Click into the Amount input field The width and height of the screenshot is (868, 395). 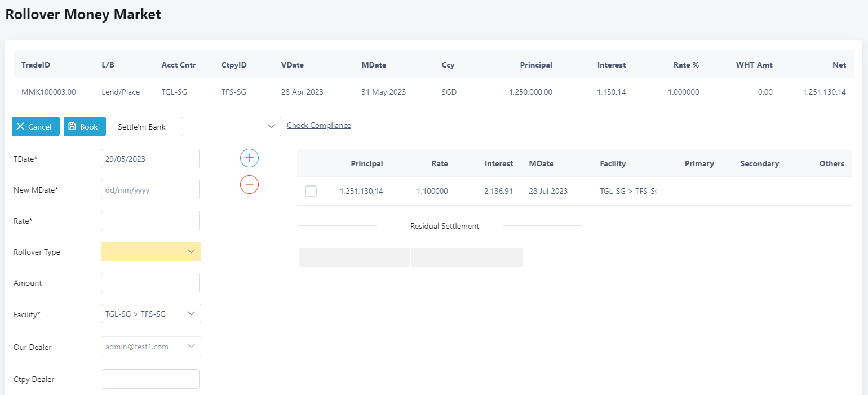click(150, 283)
